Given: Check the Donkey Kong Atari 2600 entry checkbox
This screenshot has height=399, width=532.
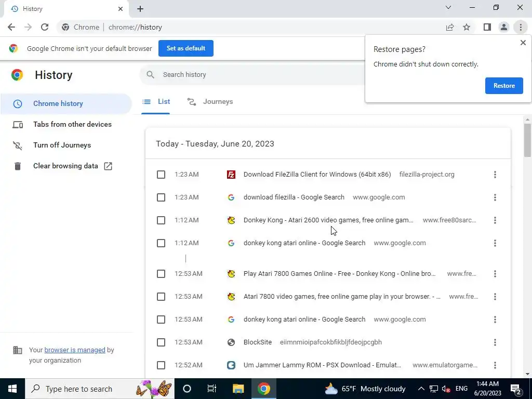Looking at the screenshot, I should point(161,220).
